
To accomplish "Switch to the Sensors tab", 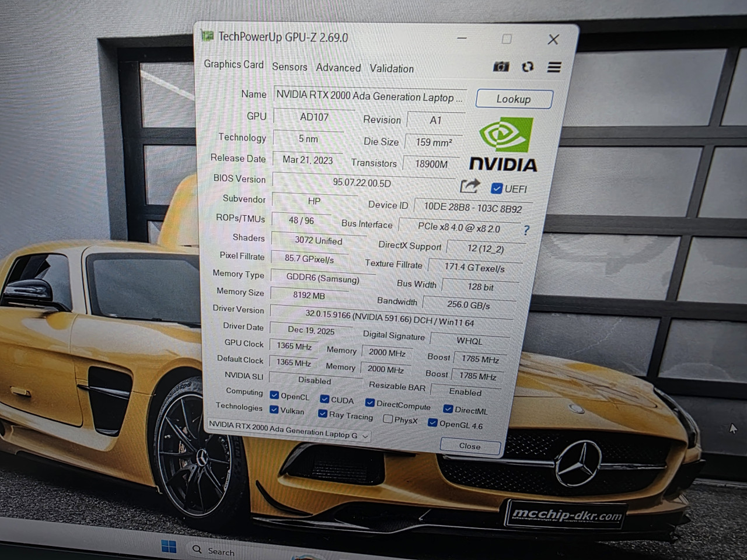I will [289, 66].
